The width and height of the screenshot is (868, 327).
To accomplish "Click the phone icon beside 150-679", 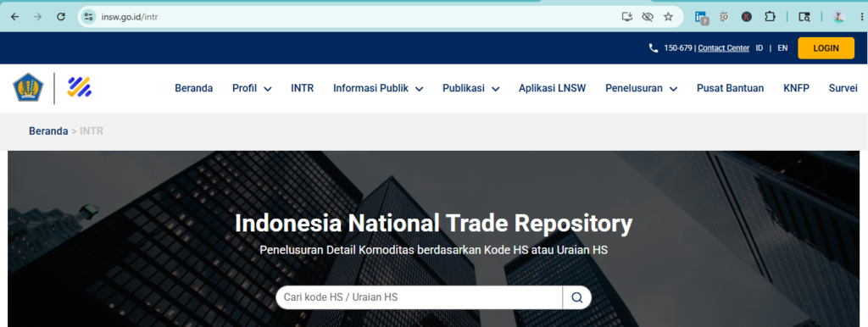I will (654, 48).
